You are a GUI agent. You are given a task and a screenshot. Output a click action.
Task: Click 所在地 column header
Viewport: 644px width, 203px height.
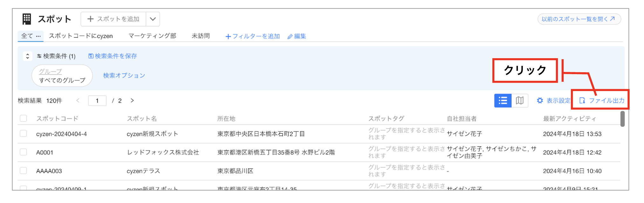click(x=226, y=119)
